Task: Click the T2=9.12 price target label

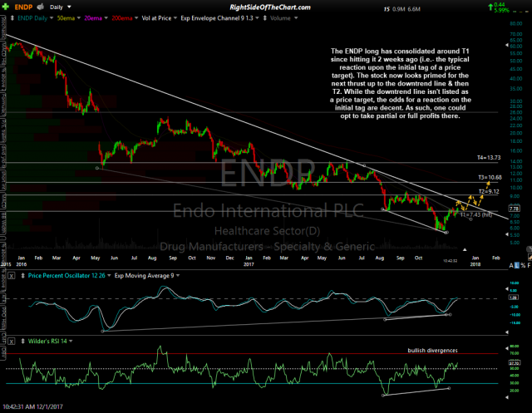Action: (487, 192)
